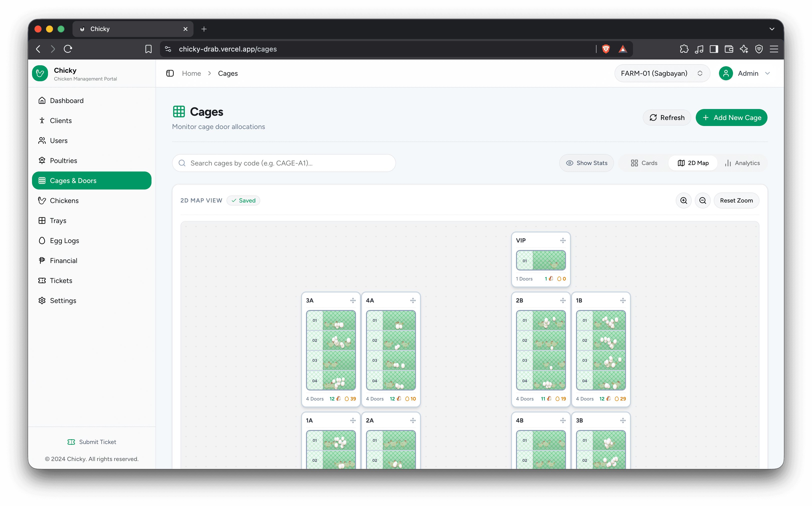Click the Reset Zoom button
The width and height of the screenshot is (812, 506).
[736, 200]
